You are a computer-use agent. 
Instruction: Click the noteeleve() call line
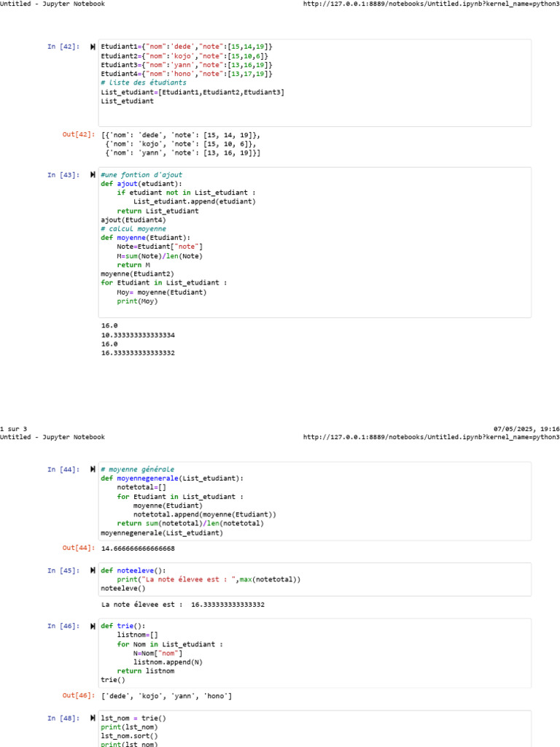[122, 589]
